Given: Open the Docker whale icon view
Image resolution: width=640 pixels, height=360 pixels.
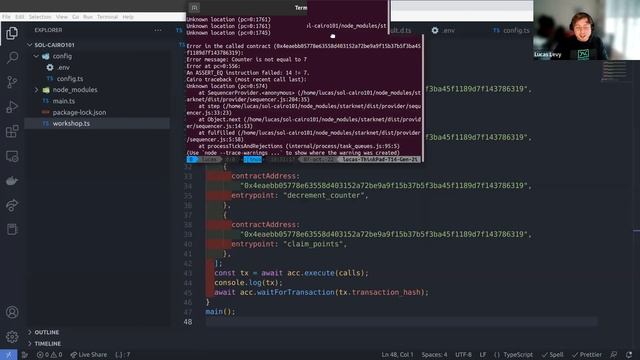Looking at the screenshot, I should pyautogui.click(x=12, y=181).
